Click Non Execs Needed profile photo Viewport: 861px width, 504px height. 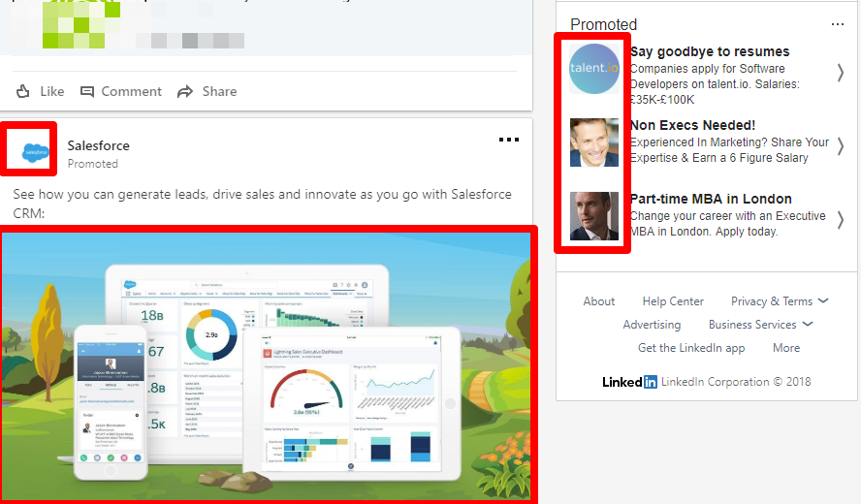pos(594,142)
